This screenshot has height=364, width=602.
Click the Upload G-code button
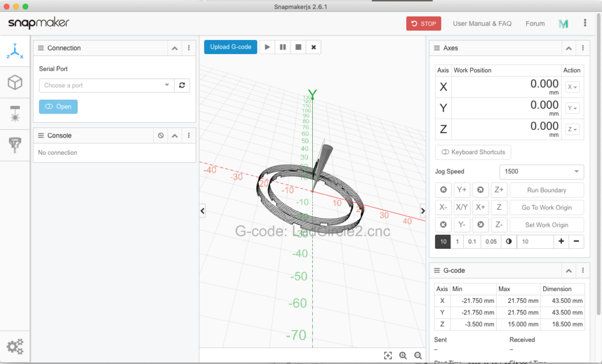click(230, 47)
